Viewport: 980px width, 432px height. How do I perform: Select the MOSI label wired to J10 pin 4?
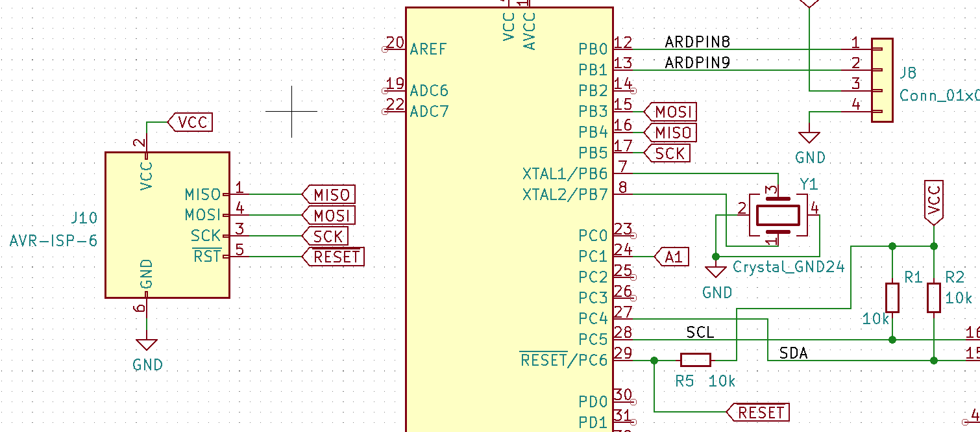[330, 215]
